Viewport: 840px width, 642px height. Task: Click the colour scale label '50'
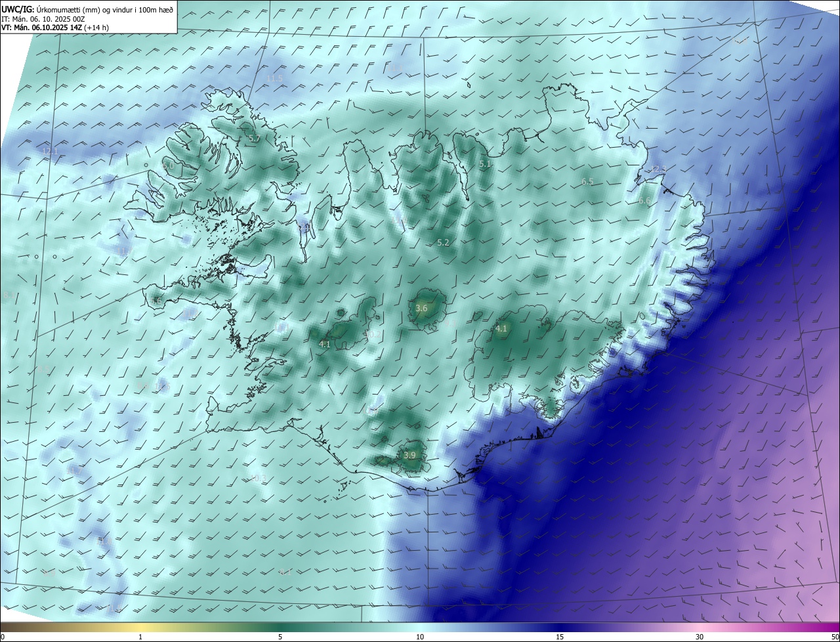(835, 637)
